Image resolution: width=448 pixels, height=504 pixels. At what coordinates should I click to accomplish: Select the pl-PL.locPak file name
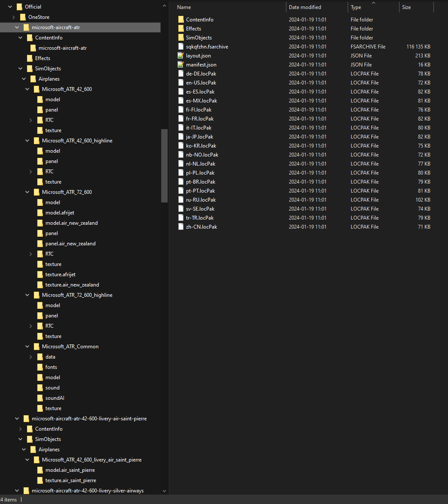point(200,172)
